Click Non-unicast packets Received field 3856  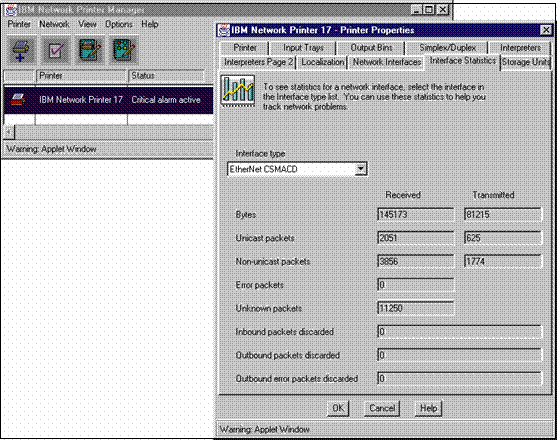pyautogui.click(x=415, y=261)
